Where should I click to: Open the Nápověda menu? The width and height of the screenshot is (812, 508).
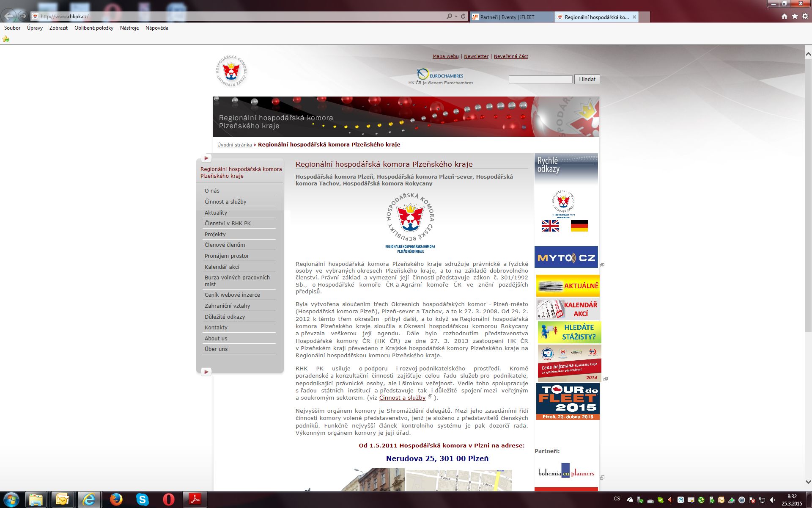tap(157, 28)
